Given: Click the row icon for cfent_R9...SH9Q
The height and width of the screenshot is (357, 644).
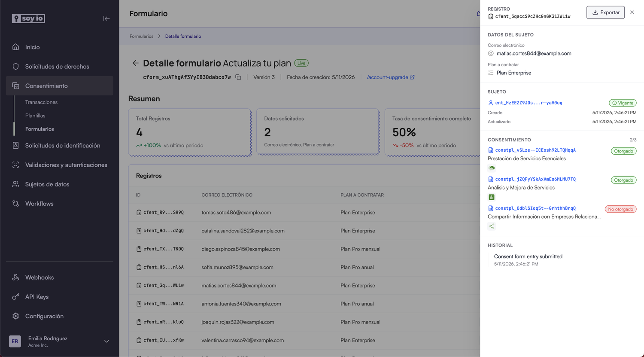Looking at the screenshot, I should click(x=139, y=212).
